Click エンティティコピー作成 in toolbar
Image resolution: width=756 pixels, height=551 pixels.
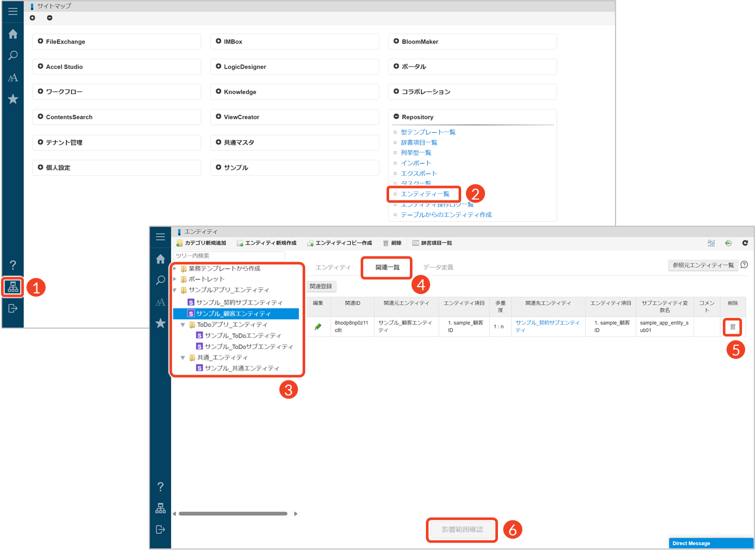point(339,243)
